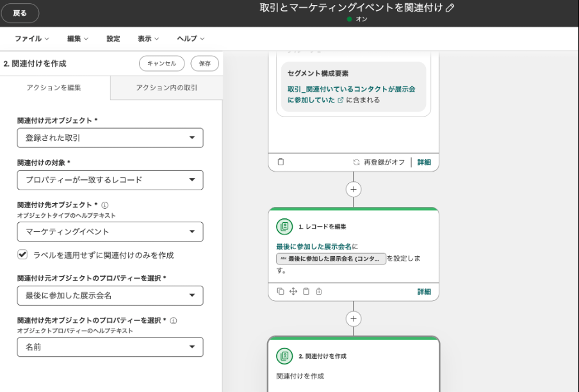This screenshot has width=579, height=392.
Task: Open the ファイル menu
Action: click(32, 38)
